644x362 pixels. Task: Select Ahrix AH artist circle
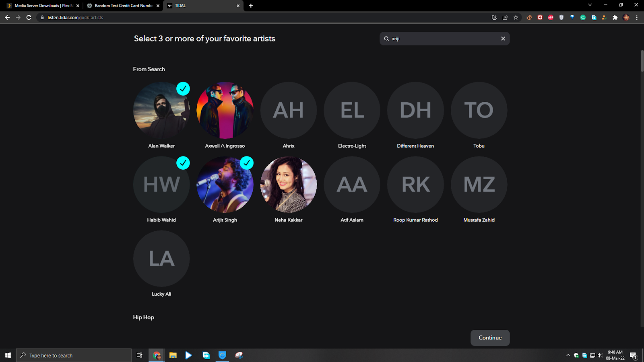coord(289,110)
